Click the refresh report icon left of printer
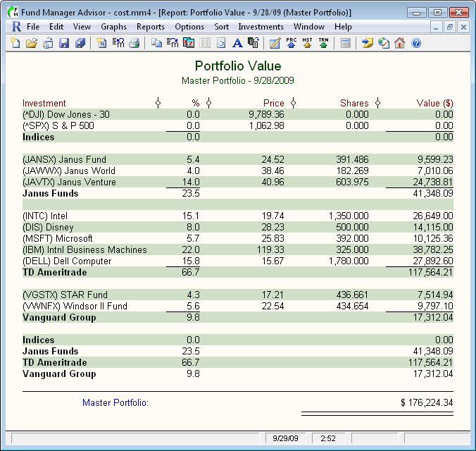Screen dimensions: 476x451 pyautogui.click(x=118, y=43)
